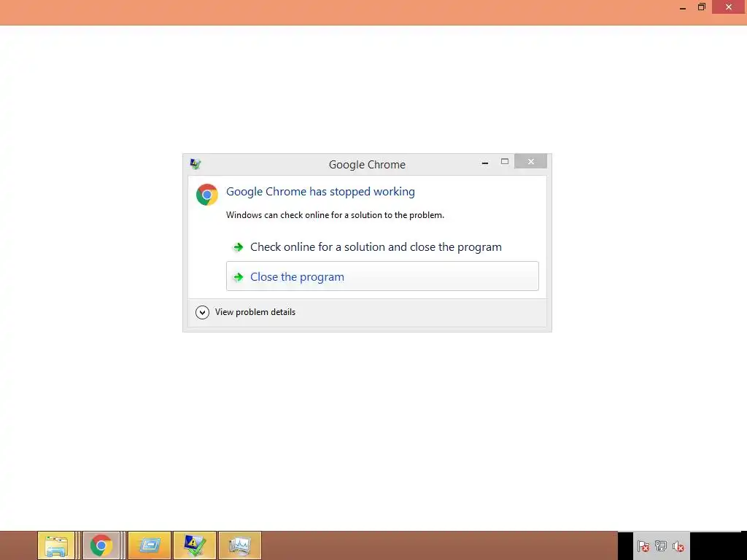Maximize the Google Chrome error dialog
The width and height of the screenshot is (747, 560).
point(505,161)
